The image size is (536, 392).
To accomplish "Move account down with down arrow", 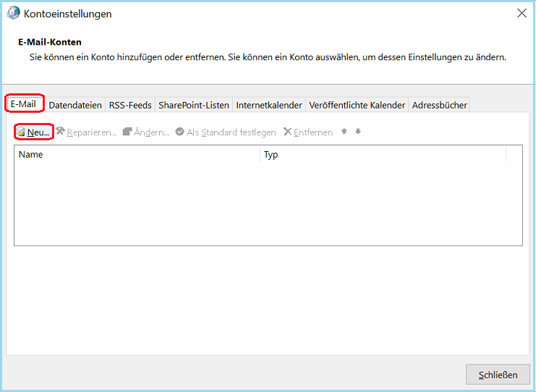I will click(358, 132).
